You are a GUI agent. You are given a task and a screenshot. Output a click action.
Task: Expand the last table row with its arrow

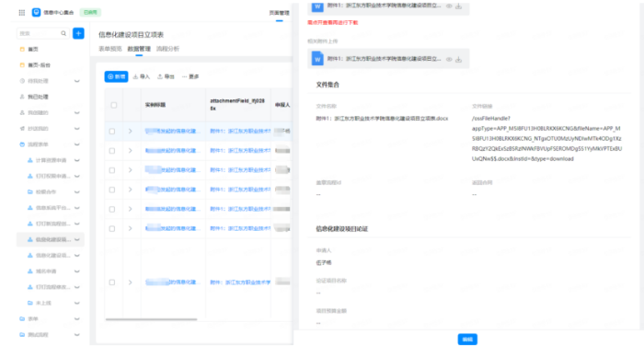click(x=131, y=283)
